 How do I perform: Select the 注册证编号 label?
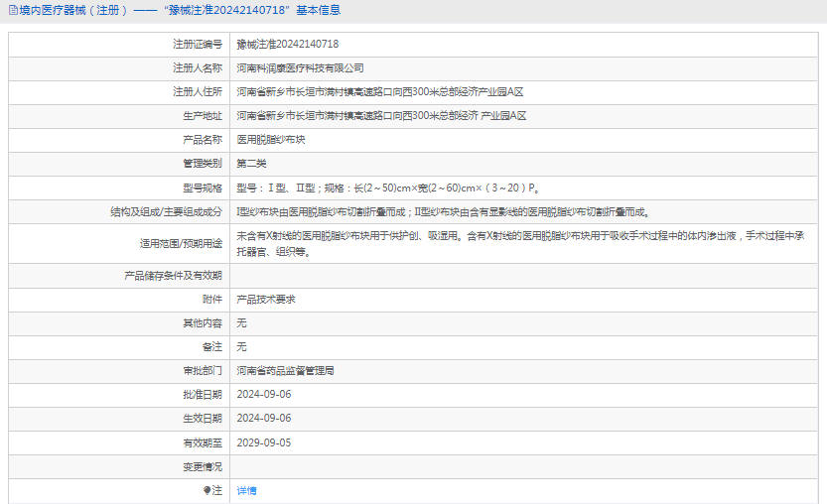[198, 45]
